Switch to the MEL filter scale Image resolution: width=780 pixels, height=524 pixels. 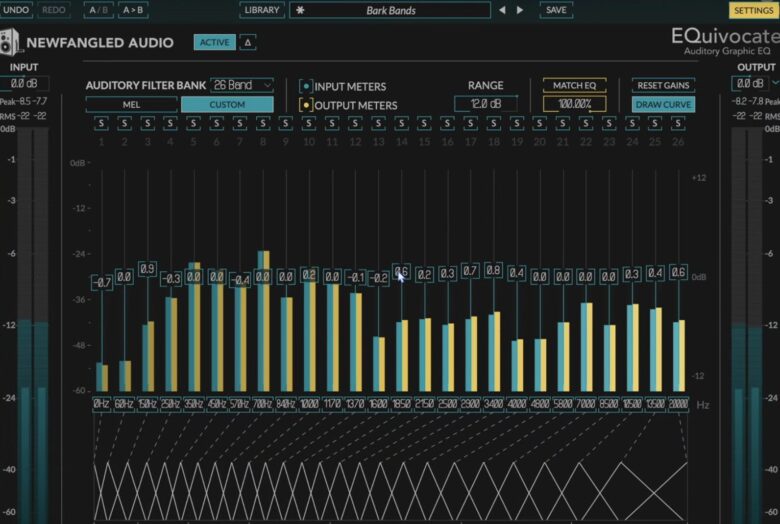(131, 104)
